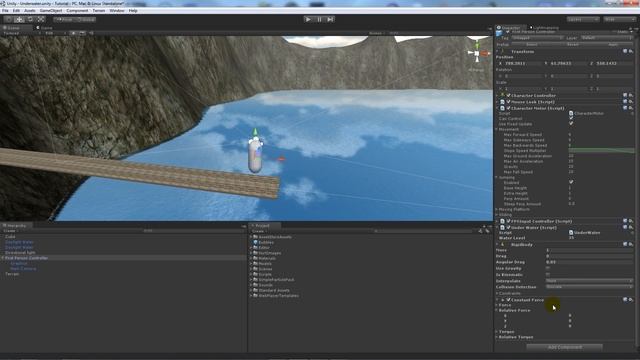Click the Slope Speed Multiplier curve field

(601, 151)
